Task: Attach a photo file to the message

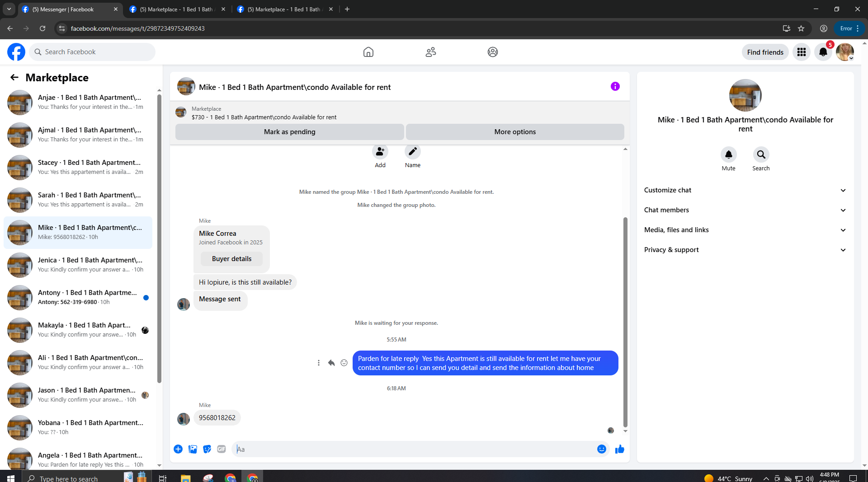Action: click(x=193, y=449)
